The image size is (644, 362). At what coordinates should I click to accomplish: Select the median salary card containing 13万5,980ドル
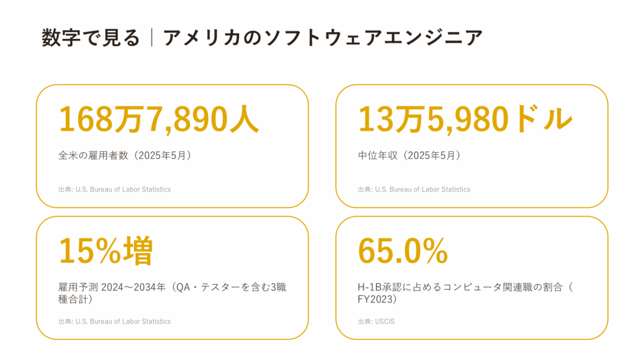(472, 146)
